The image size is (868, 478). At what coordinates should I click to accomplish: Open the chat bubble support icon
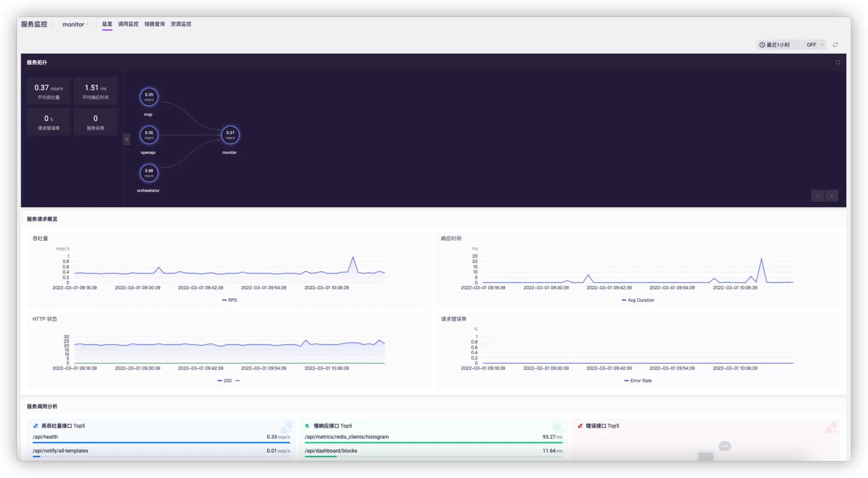724,446
